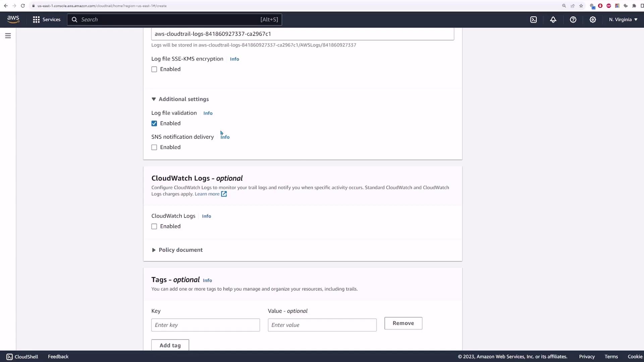This screenshot has height=362, width=644.
Task: Open Info link next to Tags heading
Action: (x=207, y=281)
